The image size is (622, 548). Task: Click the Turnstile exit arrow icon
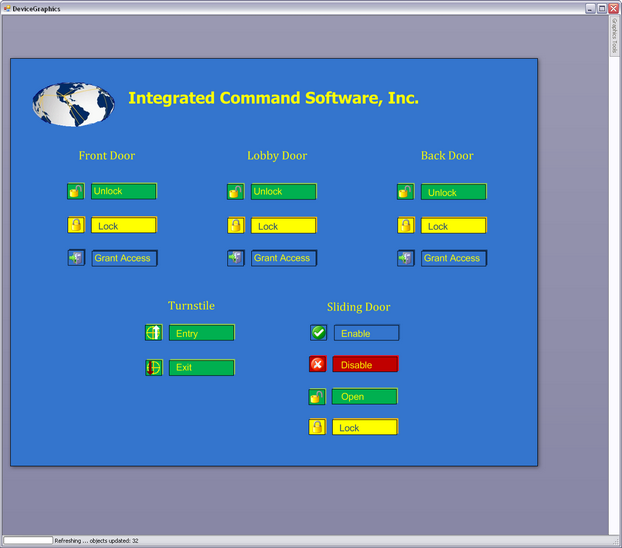[x=154, y=367]
